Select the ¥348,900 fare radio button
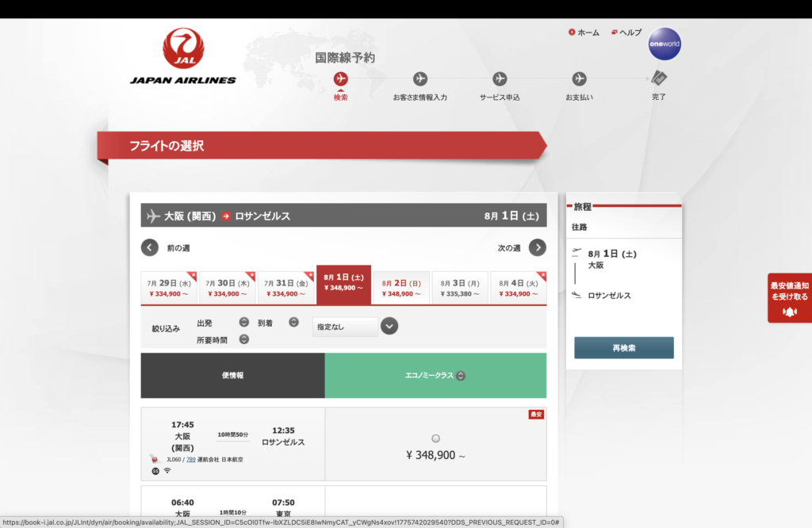The height and width of the screenshot is (528, 812). click(435, 438)
